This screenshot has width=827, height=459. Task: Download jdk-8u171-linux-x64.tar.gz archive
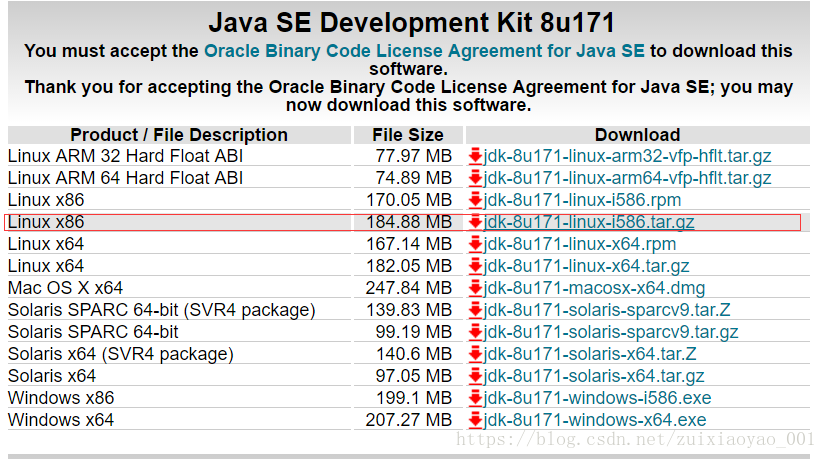pyautogui.click(x=586, y=266)
